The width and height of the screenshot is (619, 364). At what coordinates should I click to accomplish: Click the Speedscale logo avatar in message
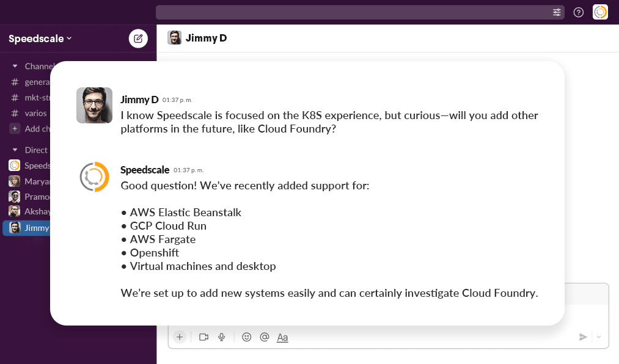(94, 177)
